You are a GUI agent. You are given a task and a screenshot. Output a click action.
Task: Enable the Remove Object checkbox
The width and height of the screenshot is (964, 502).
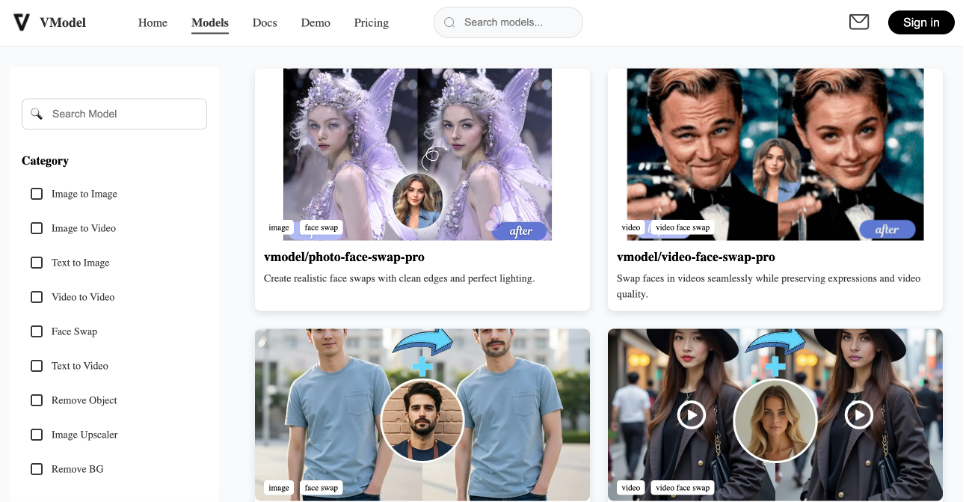[37, 401]
